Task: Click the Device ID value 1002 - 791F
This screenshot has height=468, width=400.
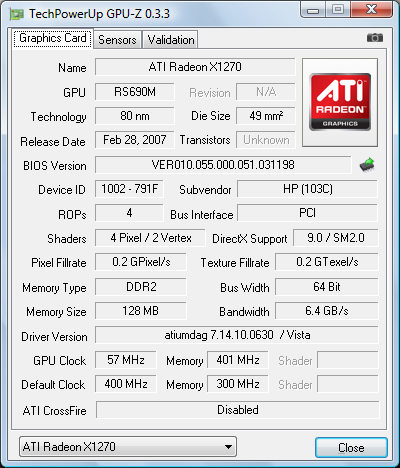Action: pos(129,189)
